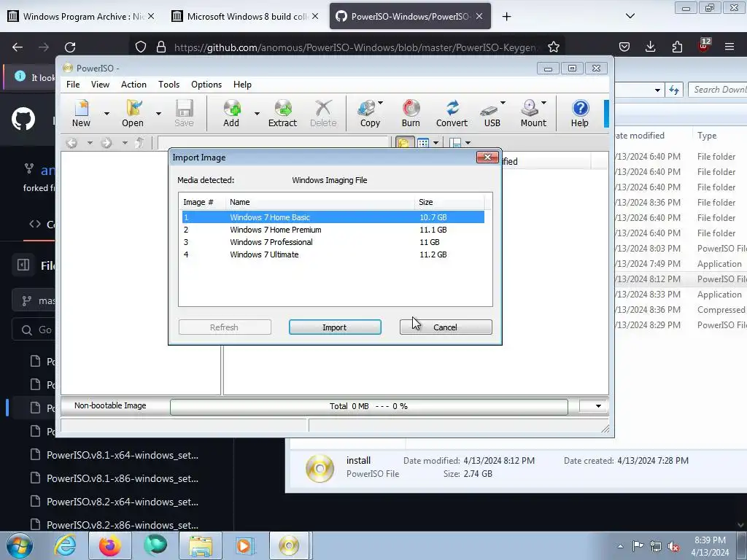
Task: Open the Copy button dropdown arrow
Action: point(381,103)
